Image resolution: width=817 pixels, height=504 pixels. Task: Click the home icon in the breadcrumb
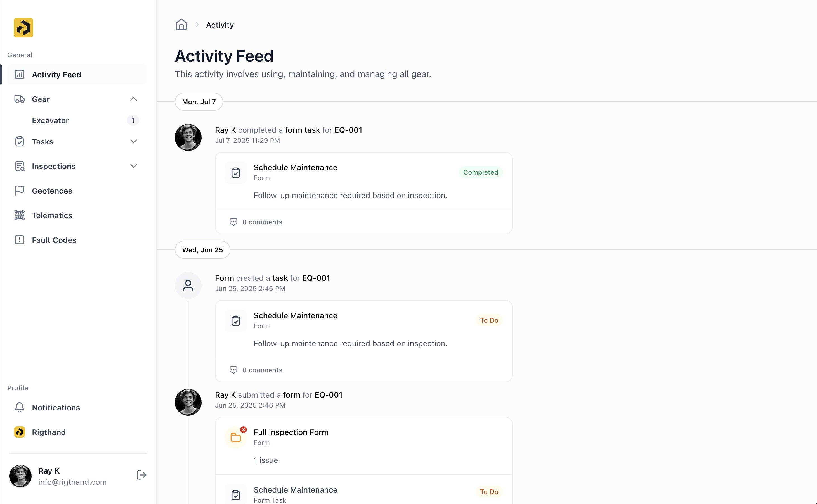181,25
